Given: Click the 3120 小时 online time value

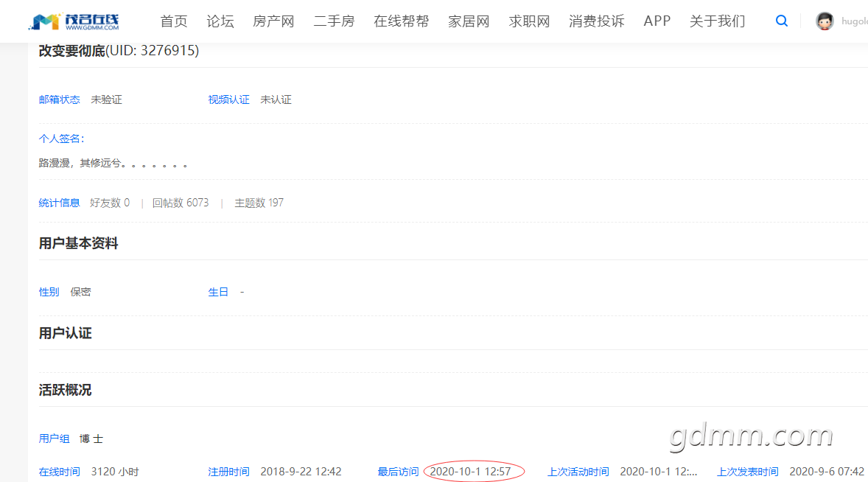Looking at the screenshot, I should point(115,472).
